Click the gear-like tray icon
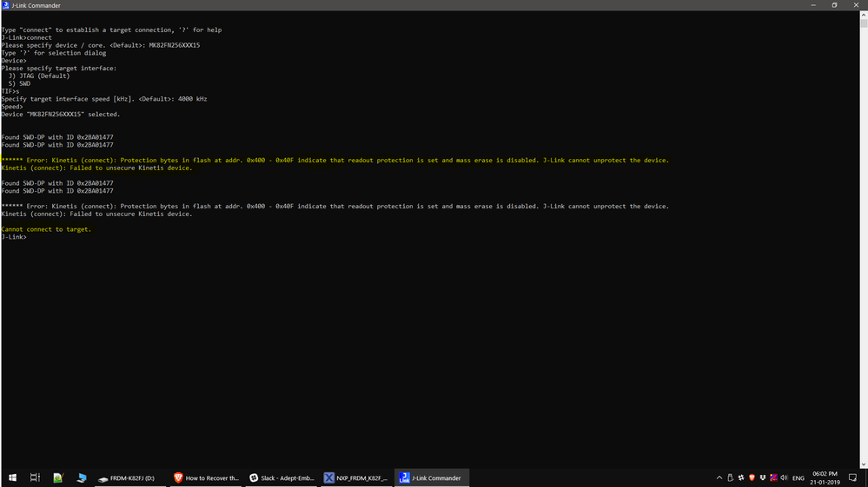The height and width of the screenshot is (487, 868). tap(740, 477)
